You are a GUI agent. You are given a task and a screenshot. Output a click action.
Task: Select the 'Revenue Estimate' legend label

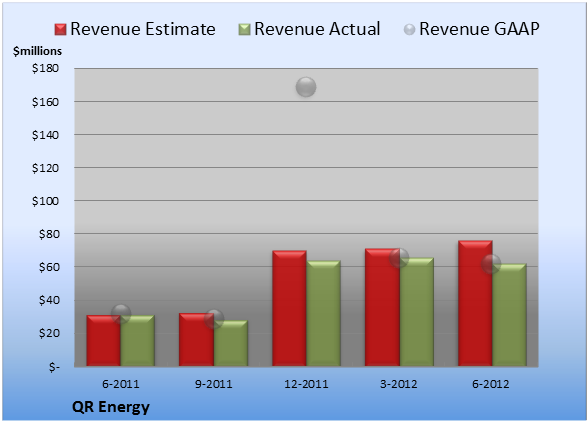(143, 29)
